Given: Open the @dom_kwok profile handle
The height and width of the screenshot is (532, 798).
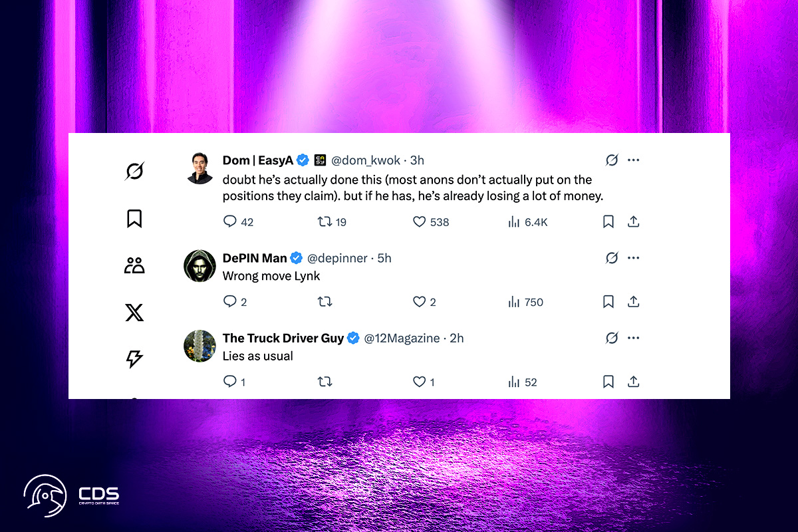Looking at the screenshot, I should (x=366, y=160).
